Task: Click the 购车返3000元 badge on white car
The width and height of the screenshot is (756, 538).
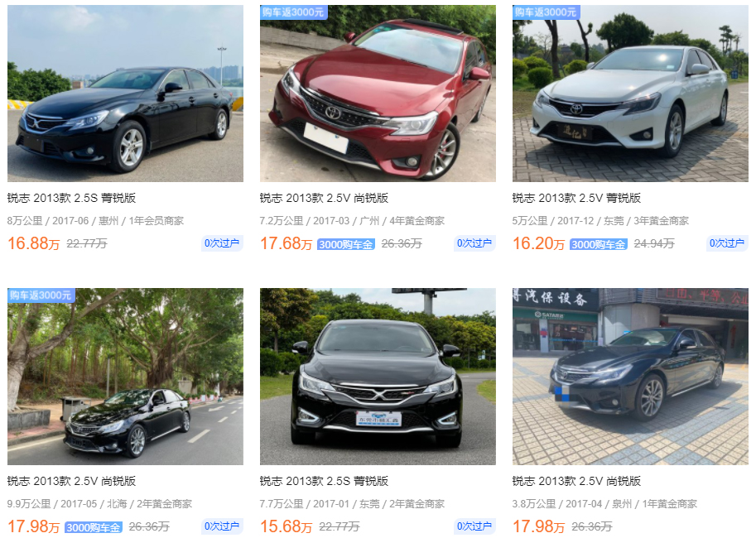Action: [x=546, y=12]
